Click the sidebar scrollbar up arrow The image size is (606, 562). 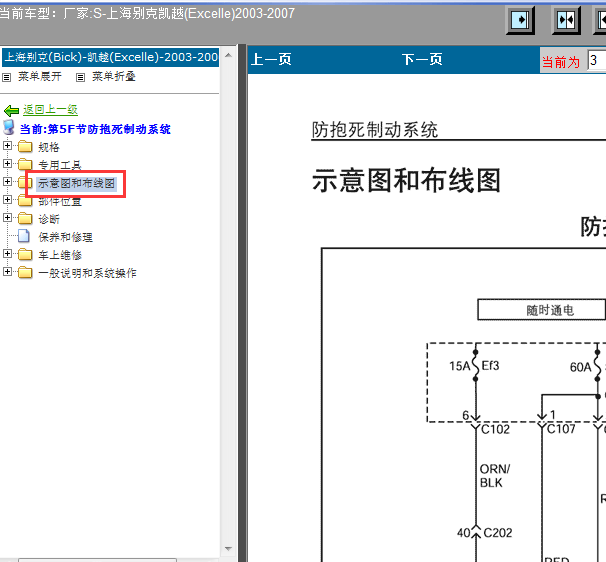[228, 56]
